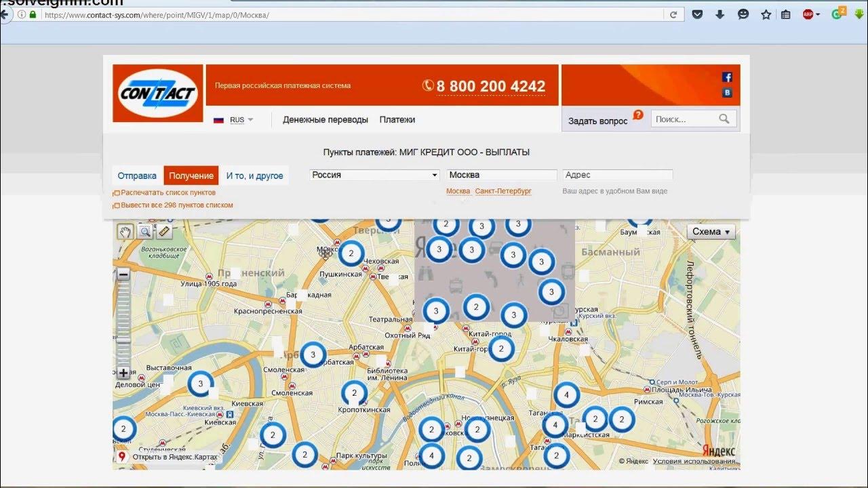Screen dimensions: 868x488
Task: Select the ruler measurement tool on map
Action: pos(163,232)
